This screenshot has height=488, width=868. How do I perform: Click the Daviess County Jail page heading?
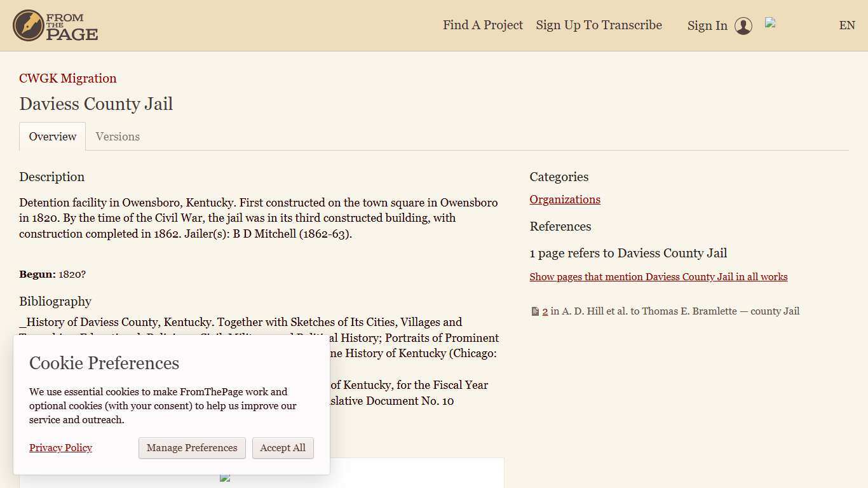click(96, 104)
